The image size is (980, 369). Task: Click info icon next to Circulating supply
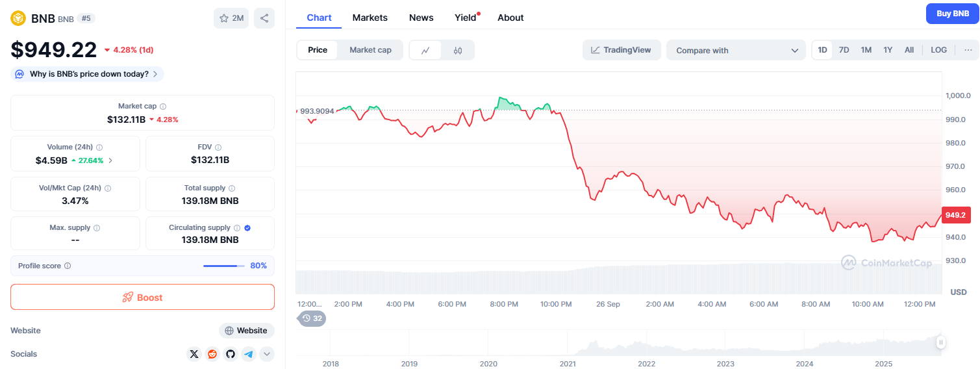[237, 228]
